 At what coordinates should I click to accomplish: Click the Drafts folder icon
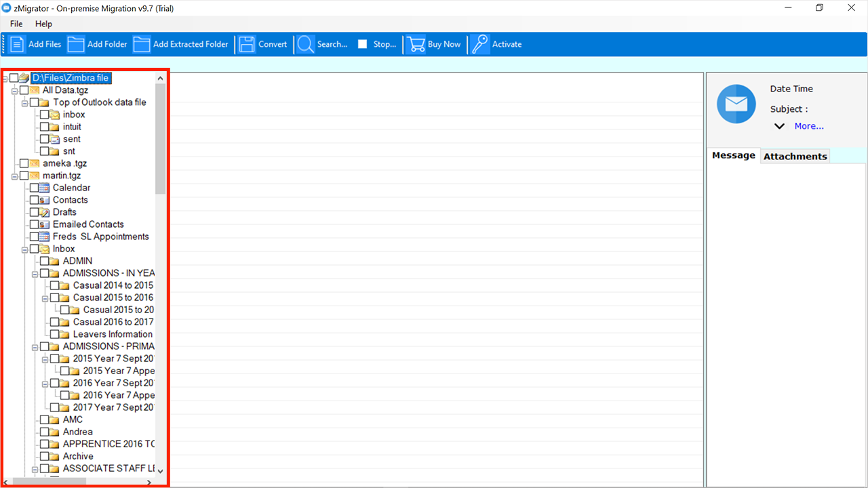[45, 212]
